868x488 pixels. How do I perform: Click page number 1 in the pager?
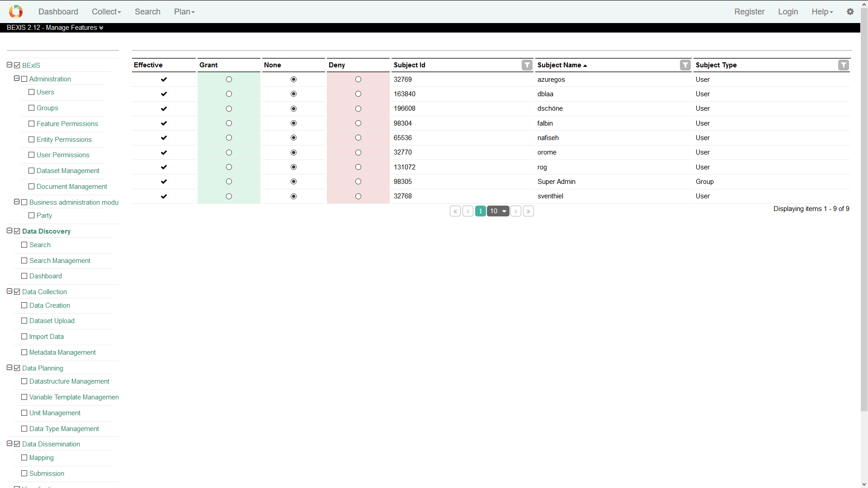[481, 211]
